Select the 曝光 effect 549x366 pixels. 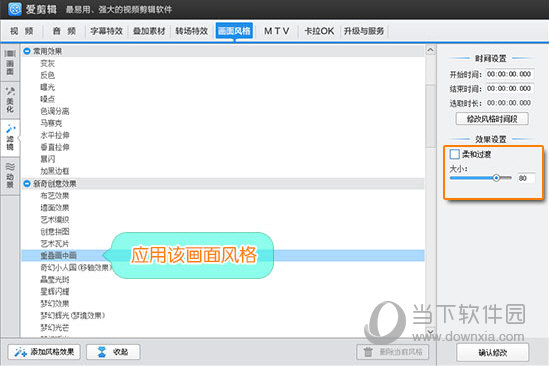pyautogui.click(x=48, y=87)
